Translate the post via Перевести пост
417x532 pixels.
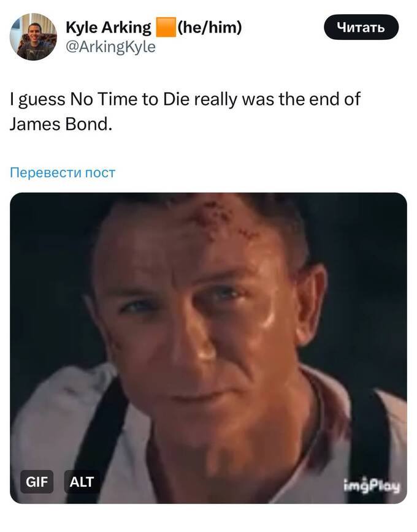(x=63, y=172)
